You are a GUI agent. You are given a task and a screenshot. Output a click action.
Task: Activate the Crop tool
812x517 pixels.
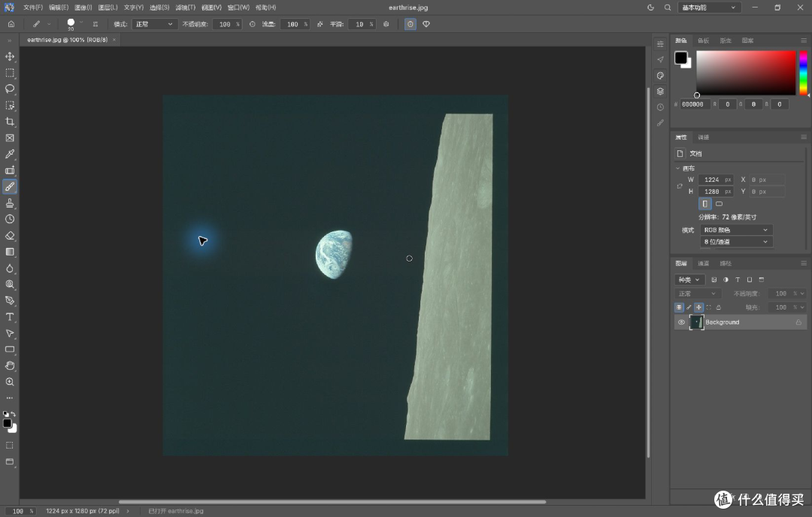10,122
